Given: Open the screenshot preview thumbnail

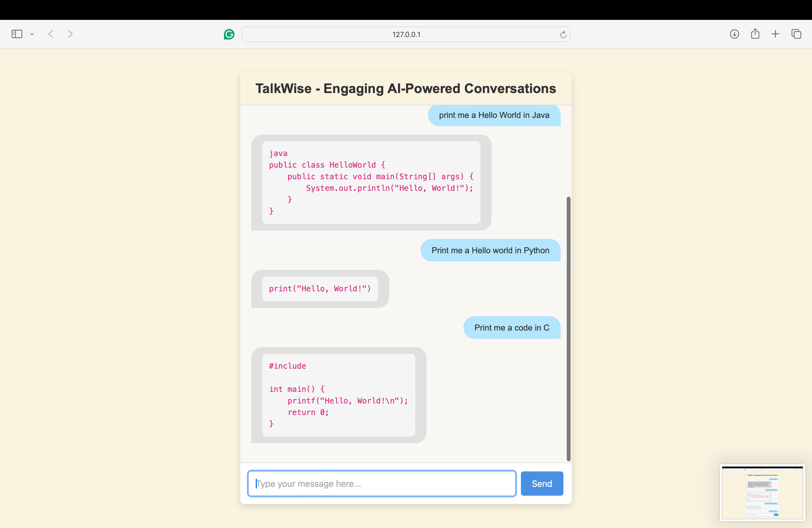Looking at the screenshot, I should coord(762,493).
